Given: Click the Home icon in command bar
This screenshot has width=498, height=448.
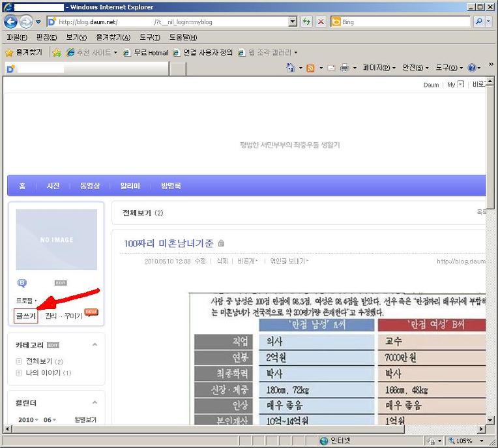Looking at the screenshot, I should [x=291, y=68].
